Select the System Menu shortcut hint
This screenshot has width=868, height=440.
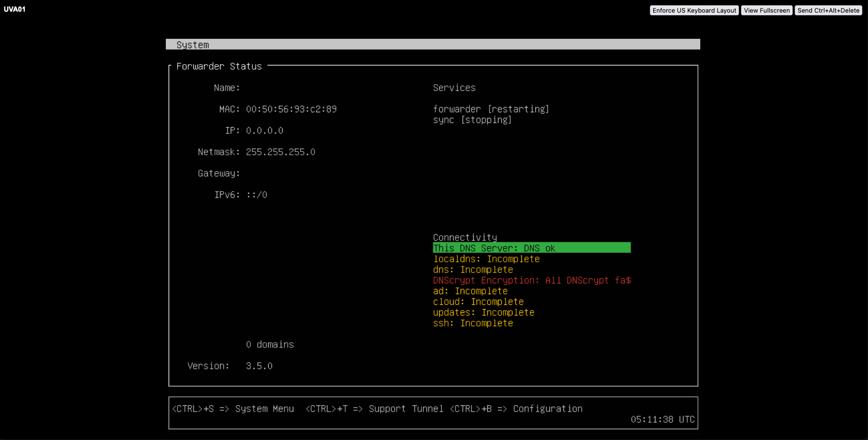point(233,409)
